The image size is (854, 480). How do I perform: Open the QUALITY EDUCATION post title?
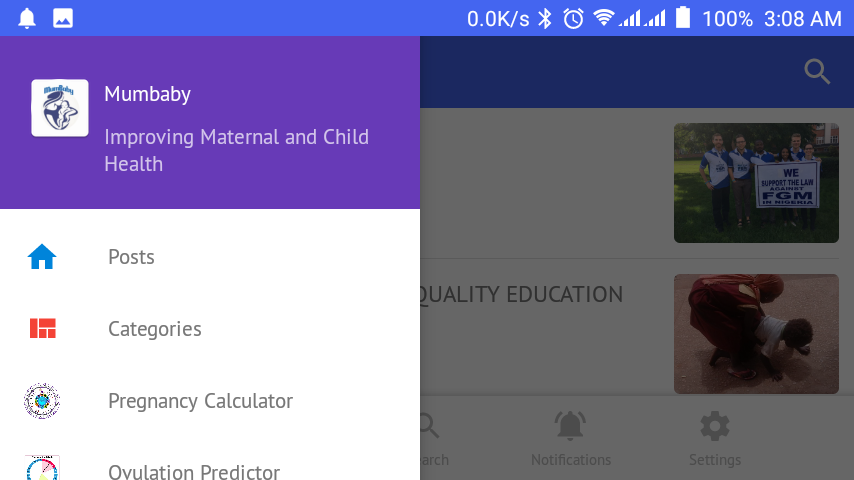point(521,295)
